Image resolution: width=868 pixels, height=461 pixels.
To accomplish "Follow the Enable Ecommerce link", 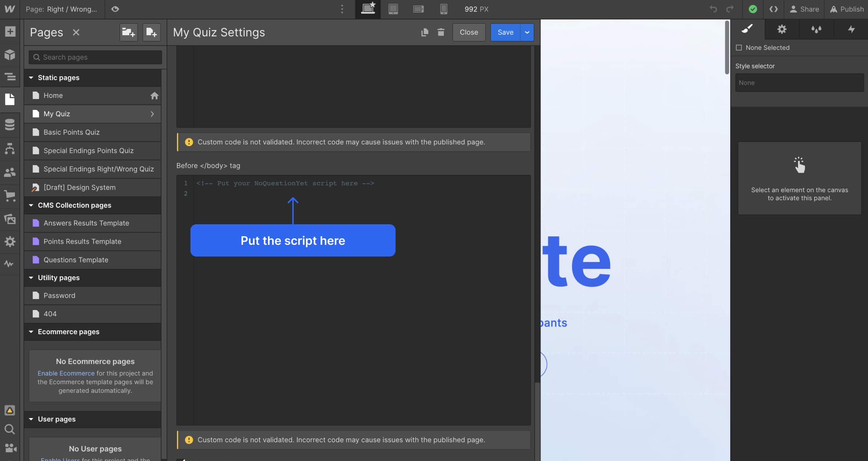I will point(66,373).
